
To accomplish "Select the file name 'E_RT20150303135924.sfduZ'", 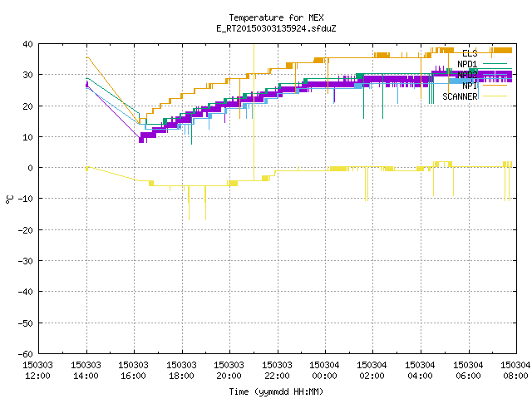I will 276,28.
